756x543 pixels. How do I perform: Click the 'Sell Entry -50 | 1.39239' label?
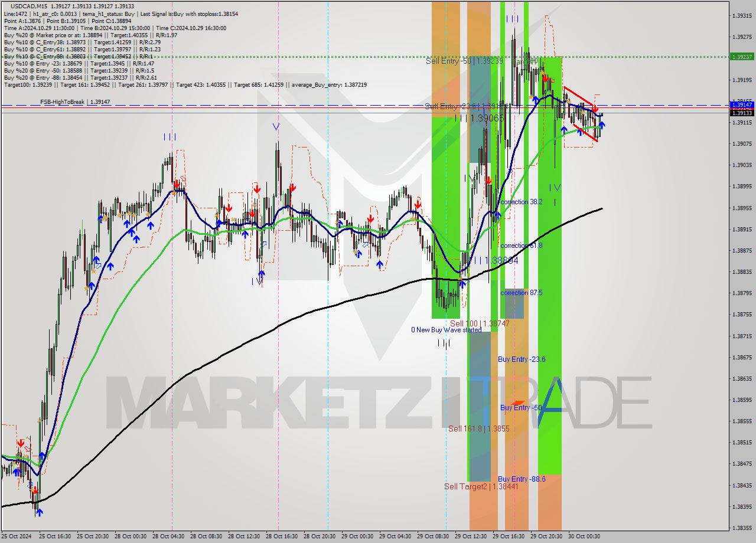[x=464, y=60]
